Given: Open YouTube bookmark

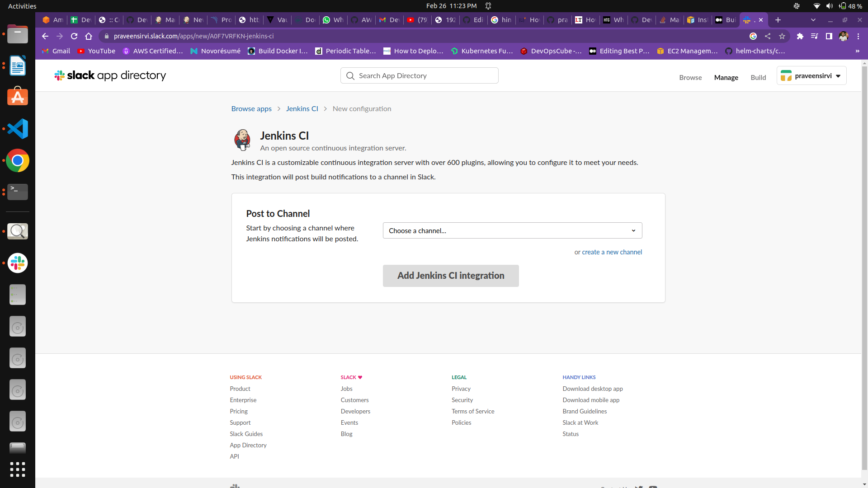Looking at the screenshot, I should (96, 51).
